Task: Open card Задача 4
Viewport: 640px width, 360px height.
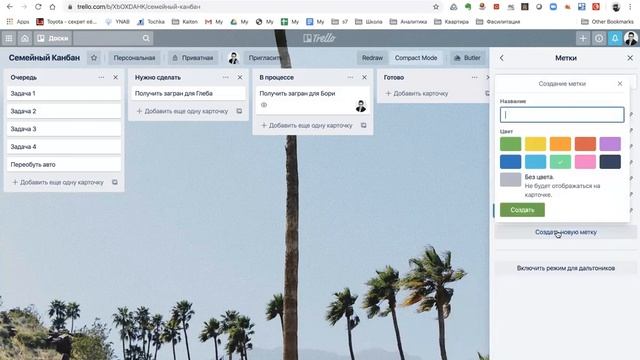Action: [64, 147]
